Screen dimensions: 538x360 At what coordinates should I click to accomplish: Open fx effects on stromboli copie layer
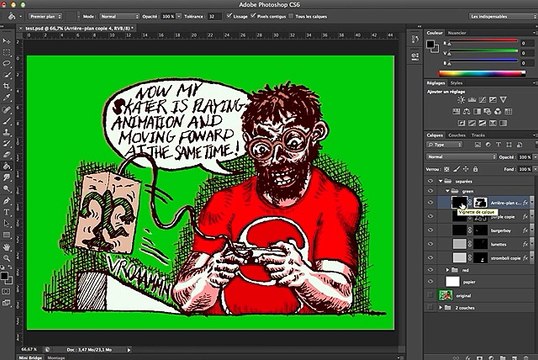tap(526, 258)
